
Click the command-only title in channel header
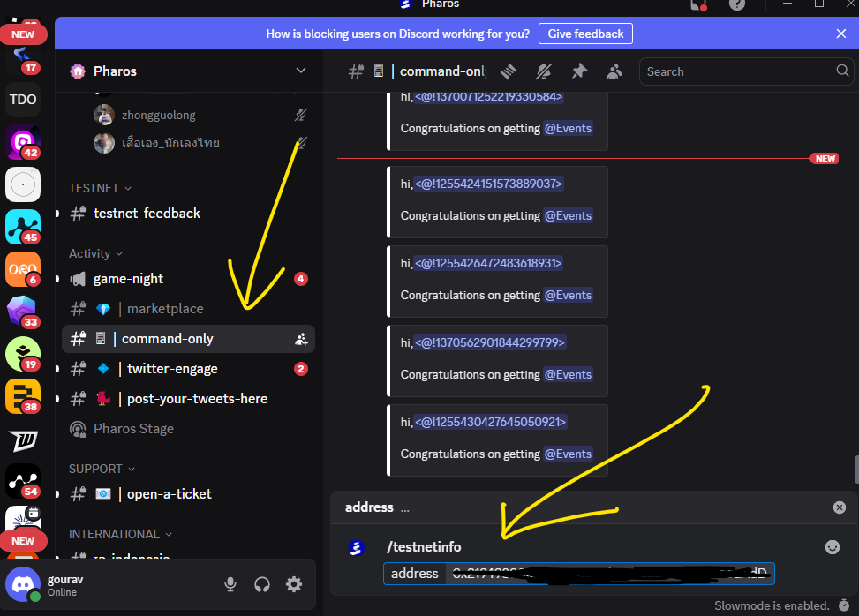point(442,71)
